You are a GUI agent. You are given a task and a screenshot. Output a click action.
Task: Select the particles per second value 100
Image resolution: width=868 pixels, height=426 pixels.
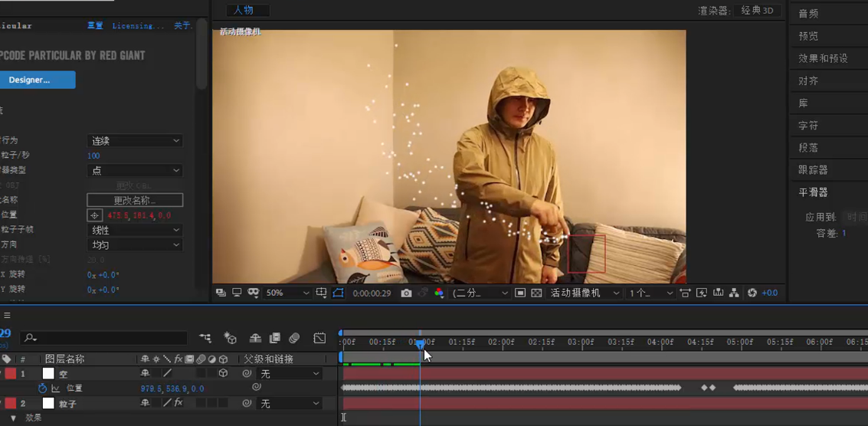(x=93, y=156)
